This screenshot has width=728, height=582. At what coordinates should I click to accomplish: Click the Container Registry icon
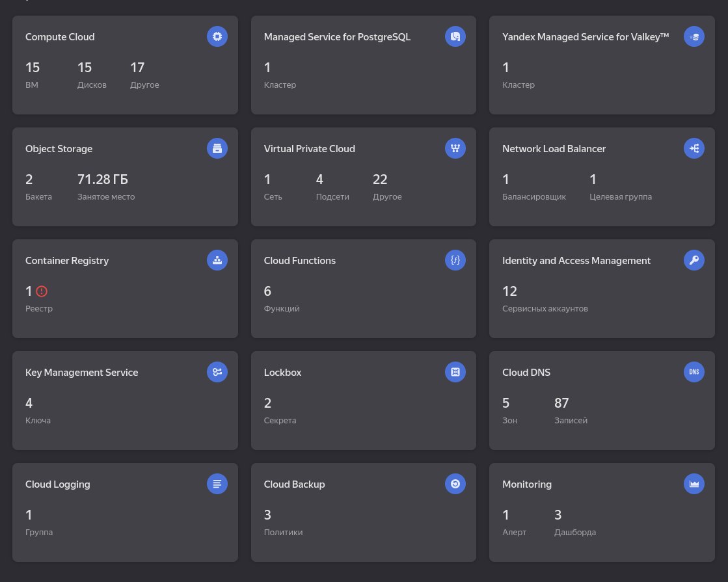[x=217, y=260]
